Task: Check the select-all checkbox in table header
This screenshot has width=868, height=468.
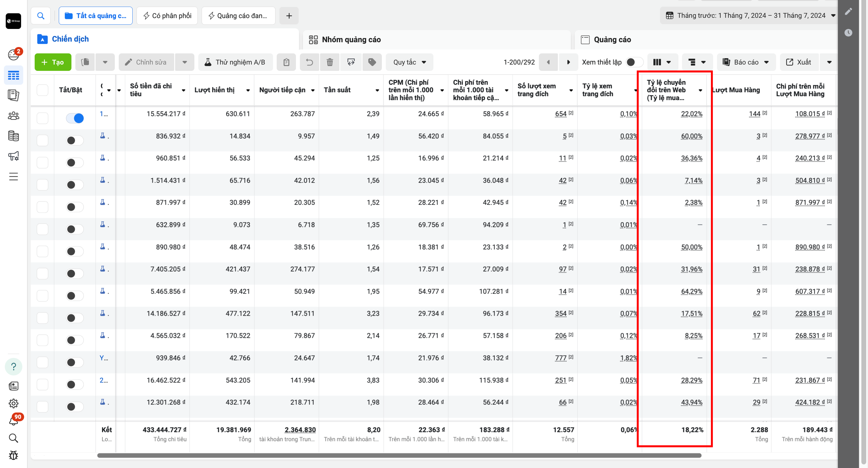Action: [42, 90]
